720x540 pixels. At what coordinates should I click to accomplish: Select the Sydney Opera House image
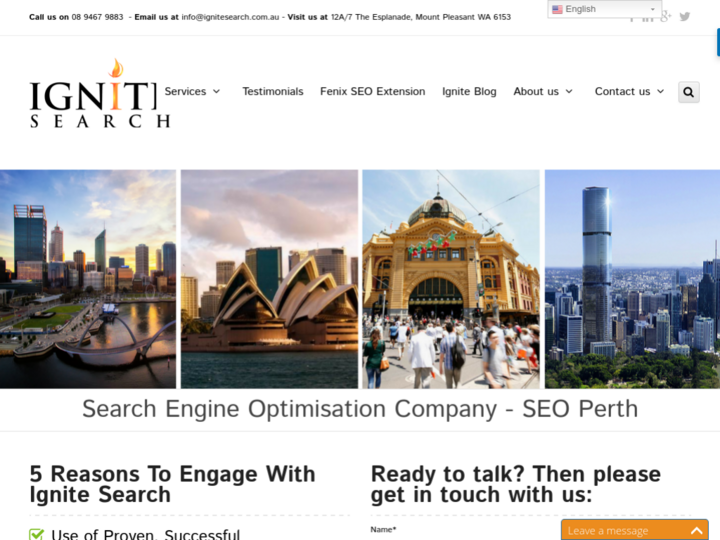[269, 279]
